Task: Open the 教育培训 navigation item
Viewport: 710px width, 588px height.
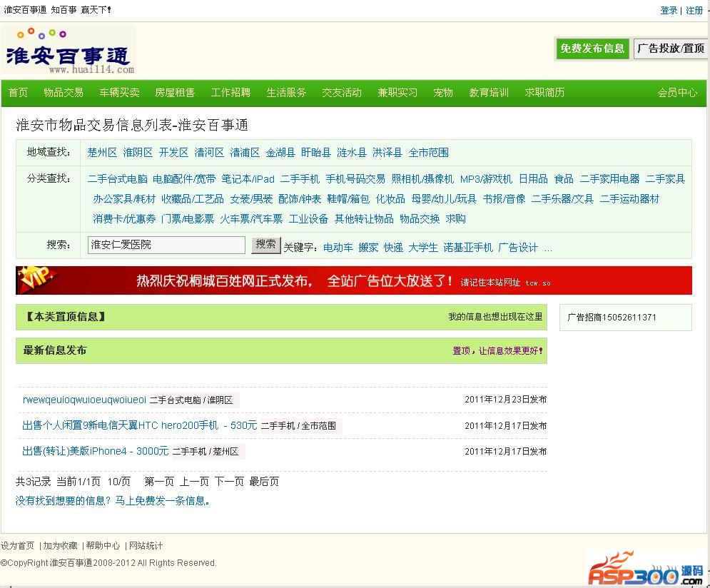Action: 489,93
